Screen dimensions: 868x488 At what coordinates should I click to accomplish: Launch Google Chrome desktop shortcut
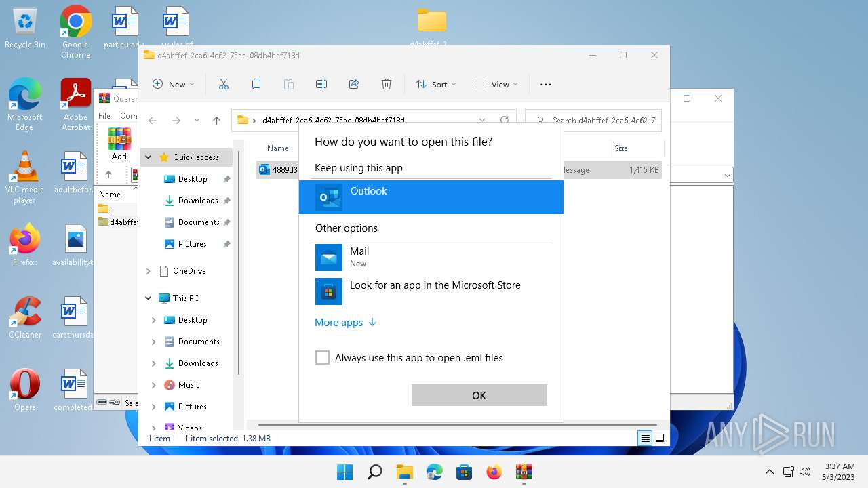(x=75, y=32)
